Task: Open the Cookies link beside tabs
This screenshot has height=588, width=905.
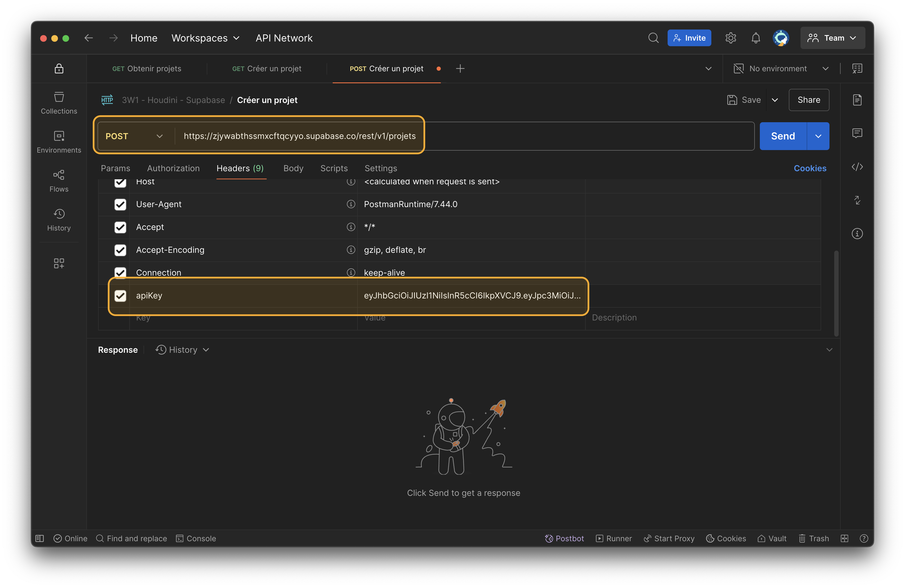Action: 810,168
